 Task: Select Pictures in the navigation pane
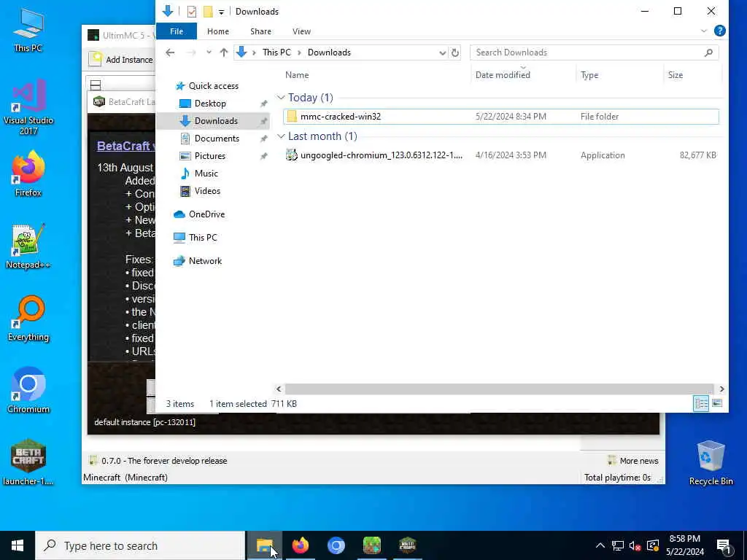pyautogui.click(x=209, y=156)
